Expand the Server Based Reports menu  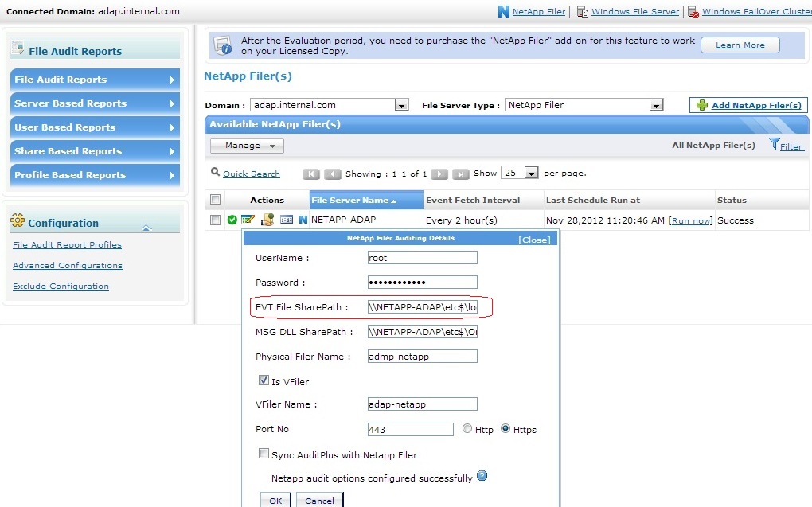click(x=94, y=103)
